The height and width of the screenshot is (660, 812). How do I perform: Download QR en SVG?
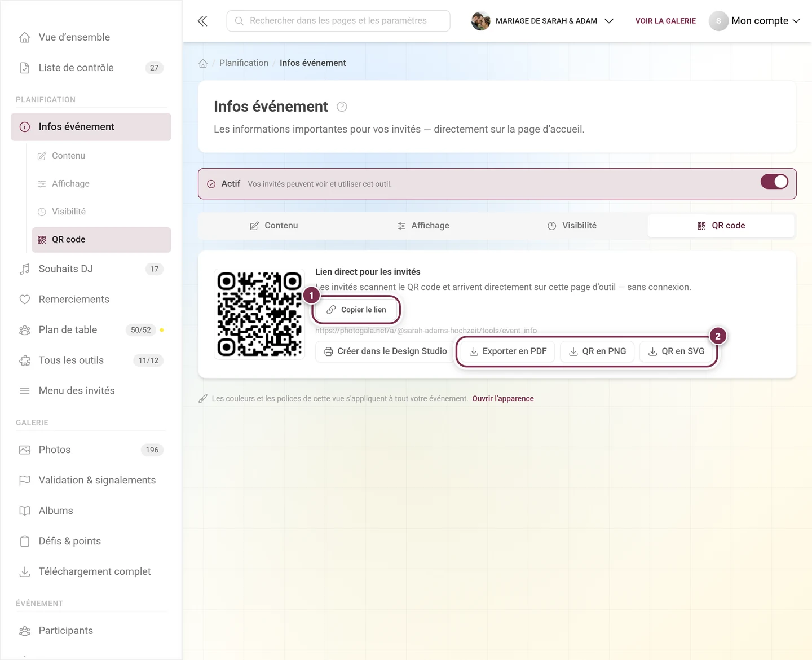pos(677,351)
